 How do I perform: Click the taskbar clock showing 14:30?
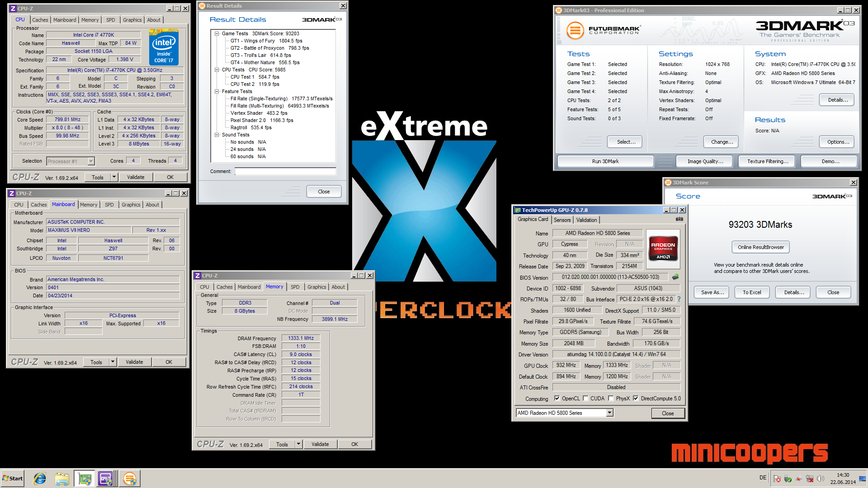(843, 479)
